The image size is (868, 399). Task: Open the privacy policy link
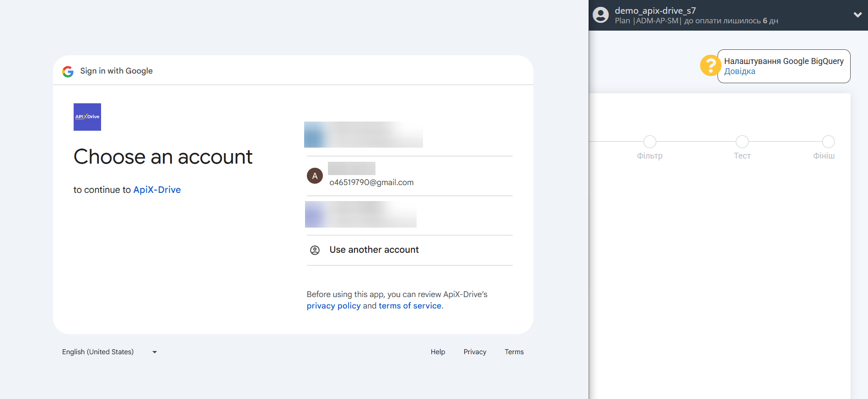point(333,306)
